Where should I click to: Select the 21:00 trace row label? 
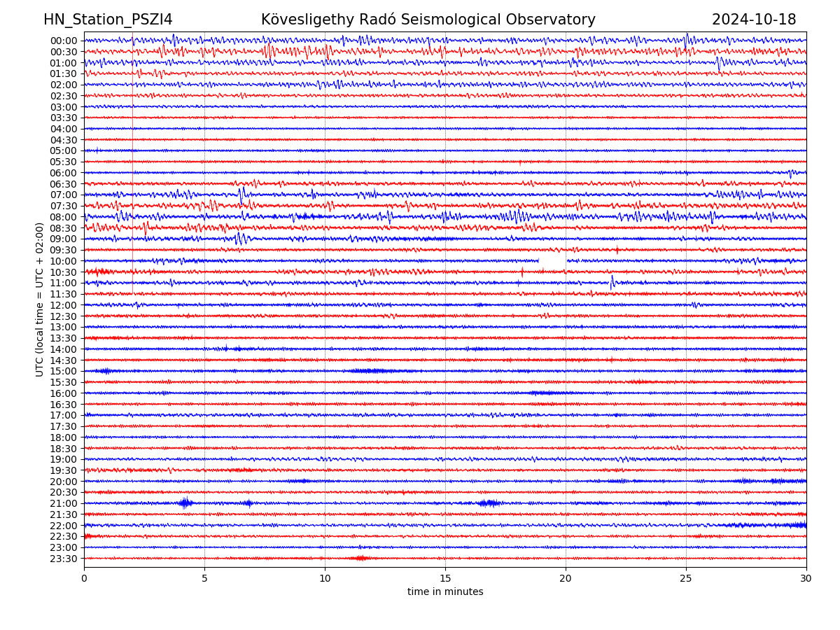point(64,503)
